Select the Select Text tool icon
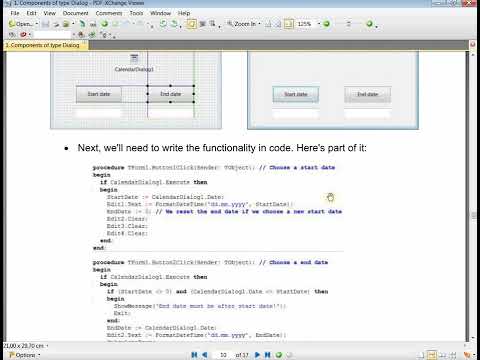This screenshot has width=480, height=360. pyautogui.click(x=212, y=24)
